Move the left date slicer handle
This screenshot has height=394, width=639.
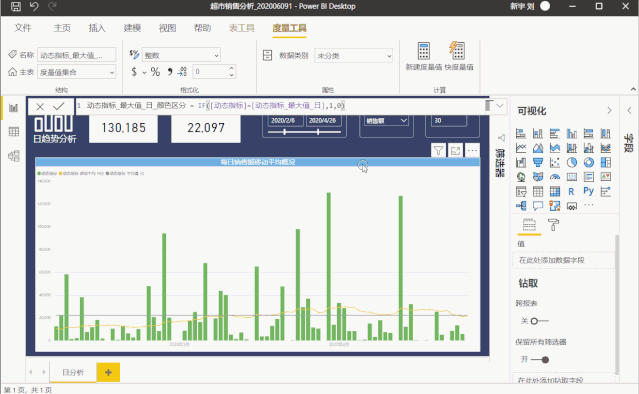click(284, 132)
